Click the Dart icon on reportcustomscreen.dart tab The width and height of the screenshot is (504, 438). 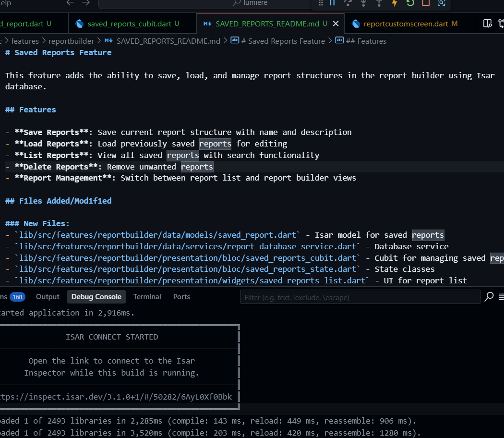click(x=356, y=24)
